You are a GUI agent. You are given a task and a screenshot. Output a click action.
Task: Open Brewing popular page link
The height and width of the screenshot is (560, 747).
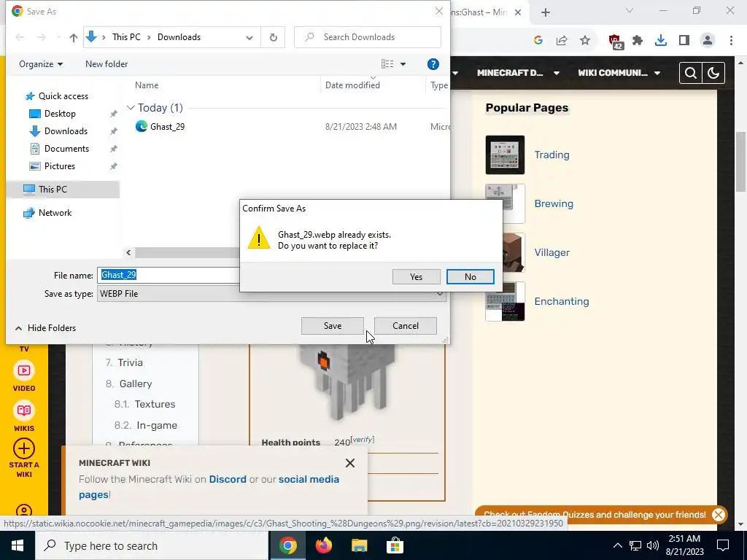[x=554, y=204]
